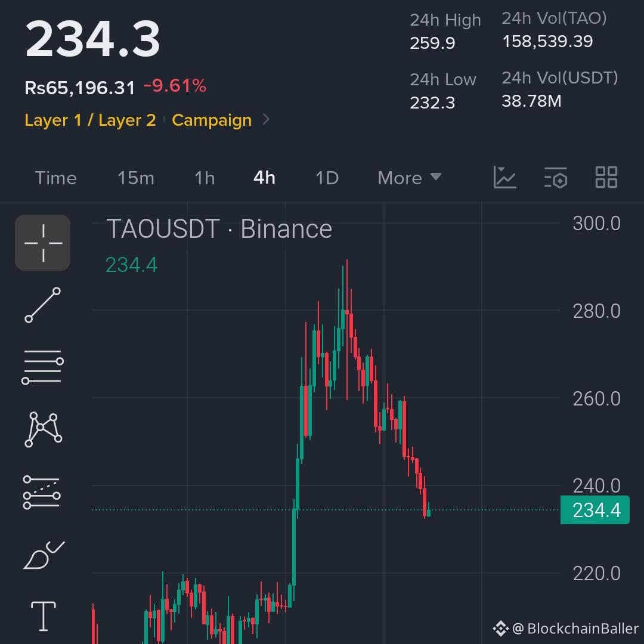Switch to the 1D interval

(327, 178)
